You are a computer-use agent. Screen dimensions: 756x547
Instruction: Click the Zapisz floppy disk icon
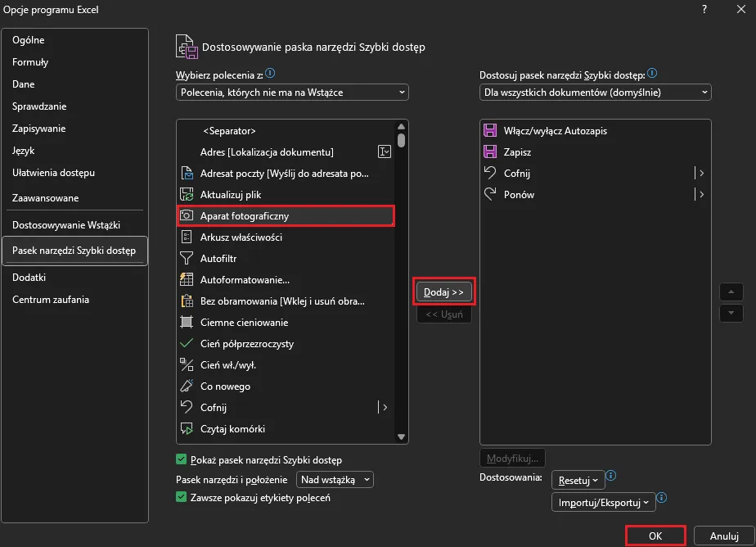491,152
